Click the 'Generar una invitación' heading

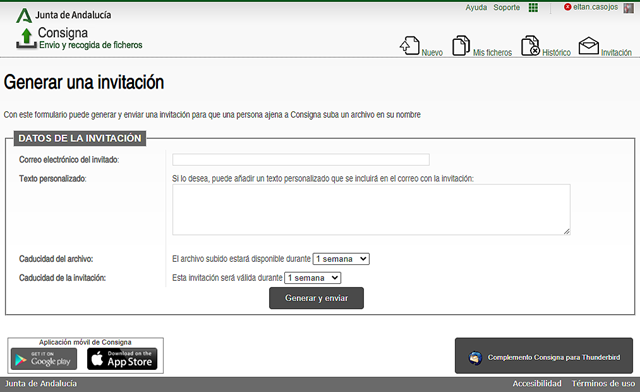point(84,82)
